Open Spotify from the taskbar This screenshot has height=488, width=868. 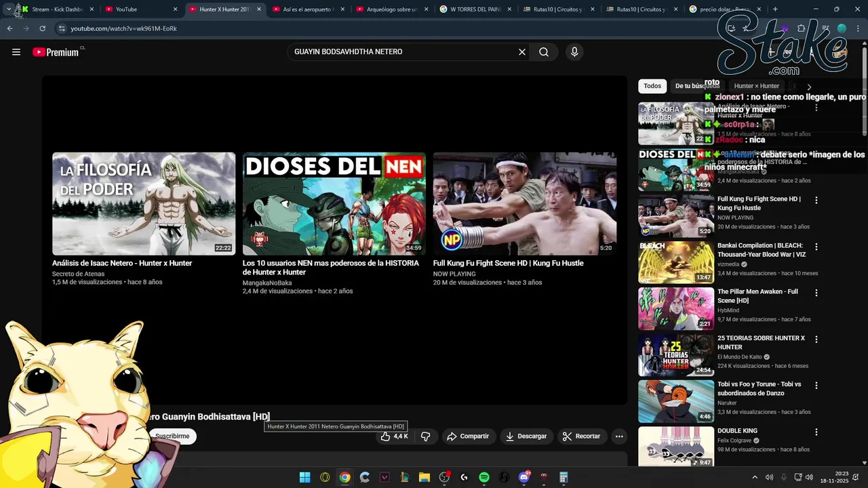(x=484, y=477)
